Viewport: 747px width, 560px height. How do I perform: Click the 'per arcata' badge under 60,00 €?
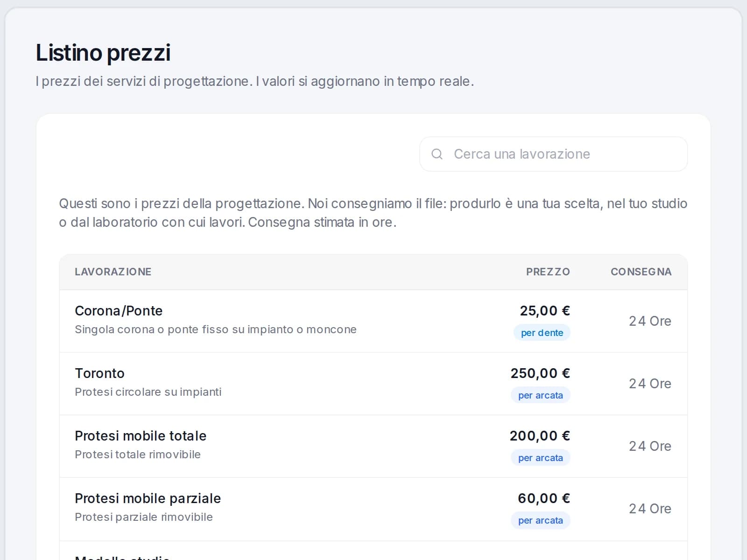coord(541,520)
